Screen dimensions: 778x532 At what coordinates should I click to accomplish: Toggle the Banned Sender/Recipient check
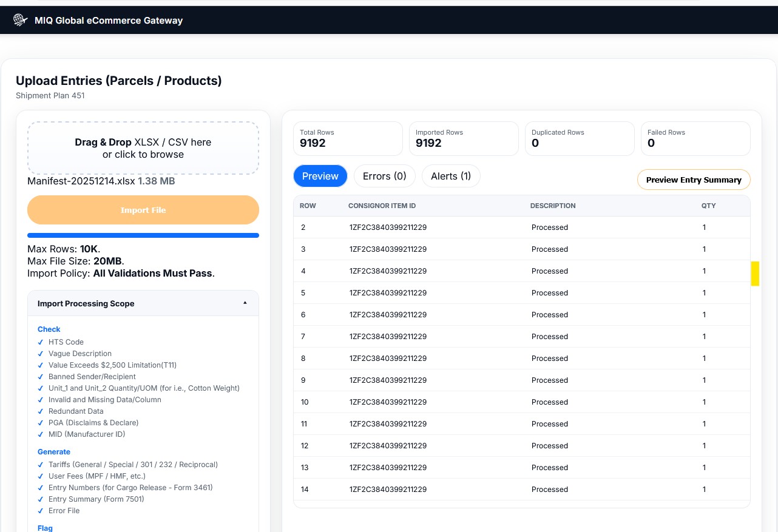click(40, 376)
